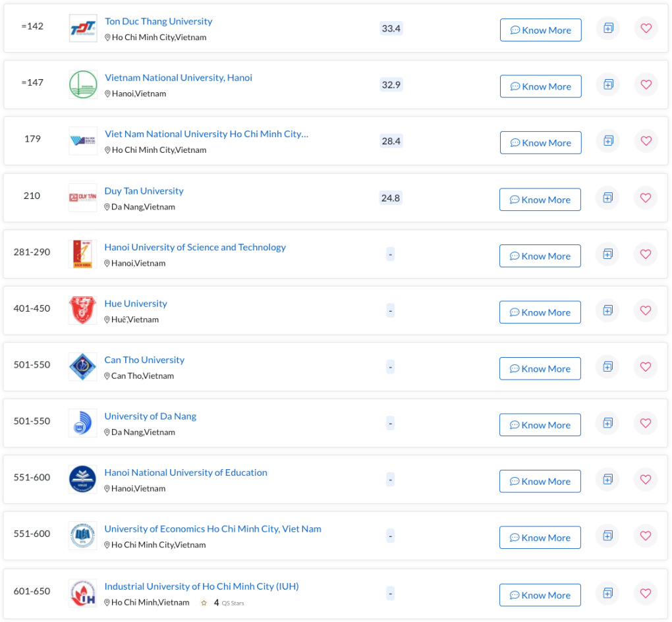672x622 pixels.
Task: Click University of Economics Ho Chi Minh City link
Action: [213, 529]
